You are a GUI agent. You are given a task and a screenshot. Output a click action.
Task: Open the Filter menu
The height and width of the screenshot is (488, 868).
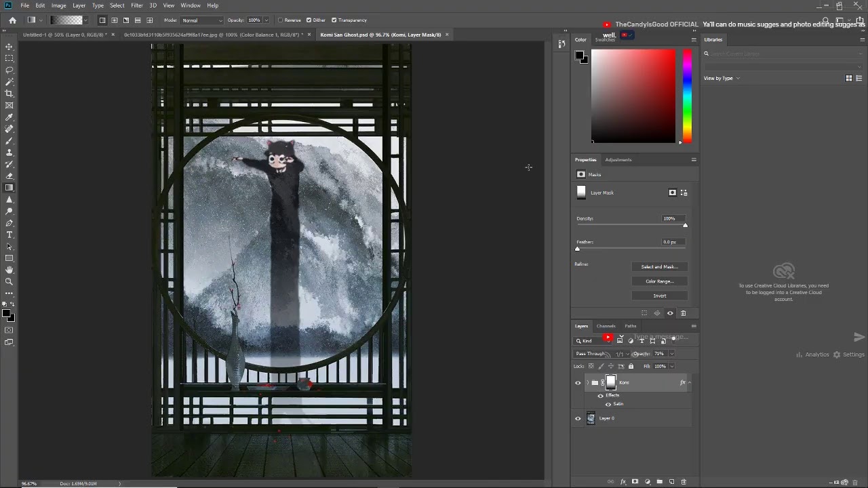click(x=137, y=5)
